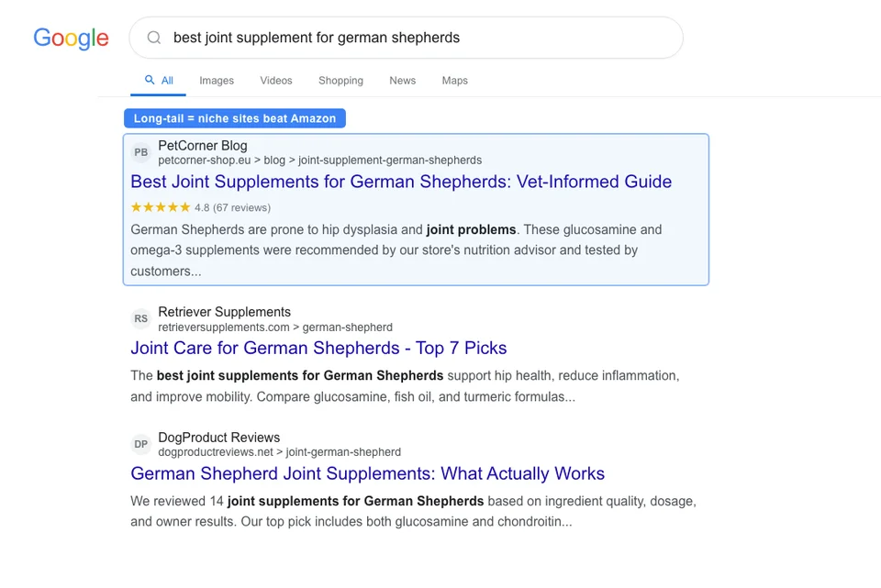This screenshot has width=881, height=588.
Task: Click the star rating under the PetCorner result
Action: (x=160, y=207)
